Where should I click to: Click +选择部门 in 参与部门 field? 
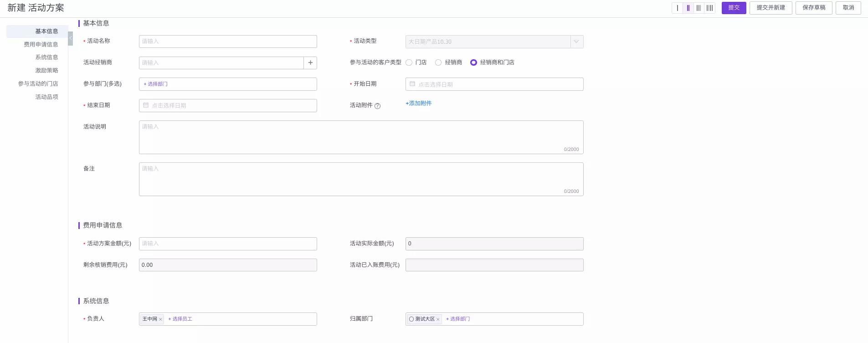(x=155, y=84)
